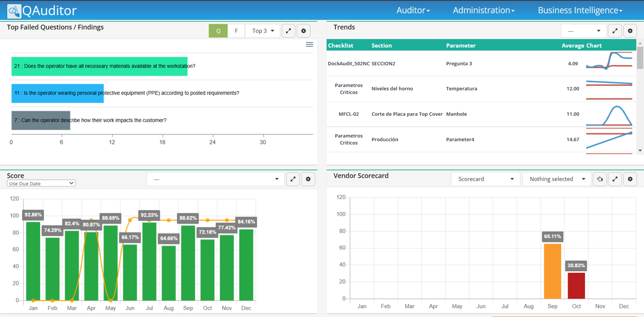The image size is (644, 317).
Task: Click the Producción section cell
Action: (x=385, y=139)
